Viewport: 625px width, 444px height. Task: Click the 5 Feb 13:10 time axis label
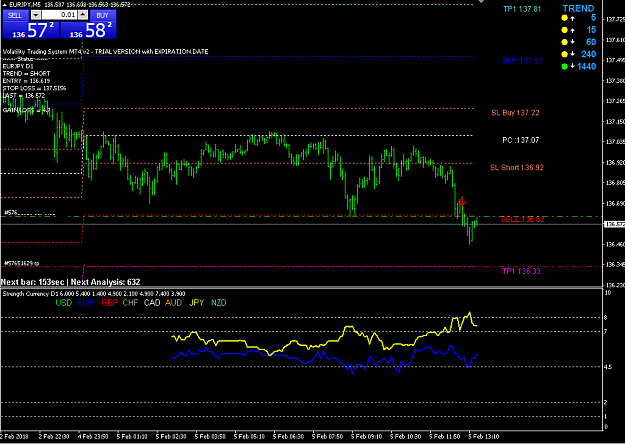coord(483,437)
